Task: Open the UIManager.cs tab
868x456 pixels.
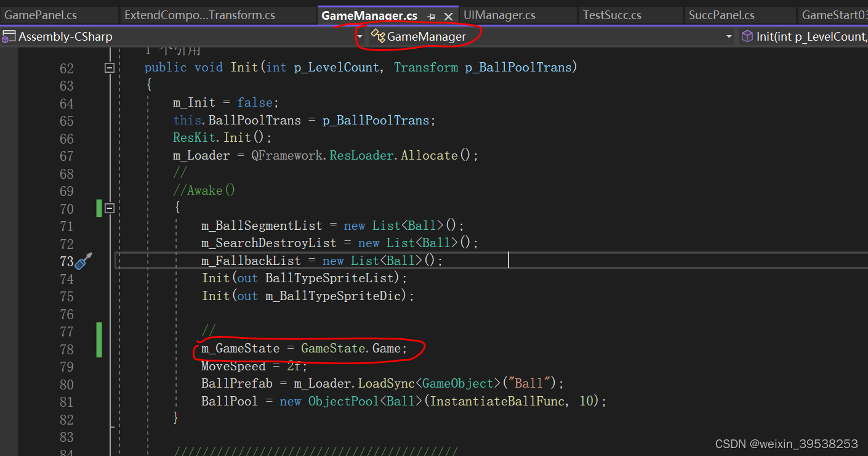Action: point(499,15)
